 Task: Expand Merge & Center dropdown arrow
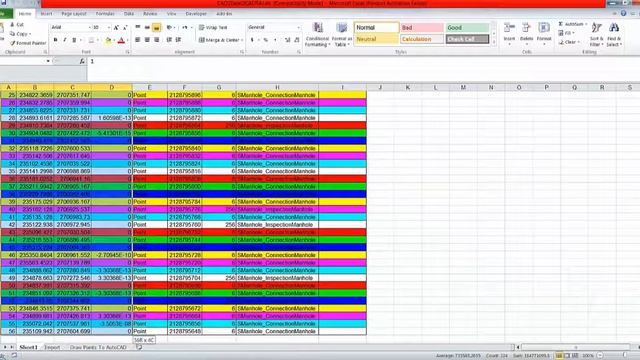tap(242, 40)
